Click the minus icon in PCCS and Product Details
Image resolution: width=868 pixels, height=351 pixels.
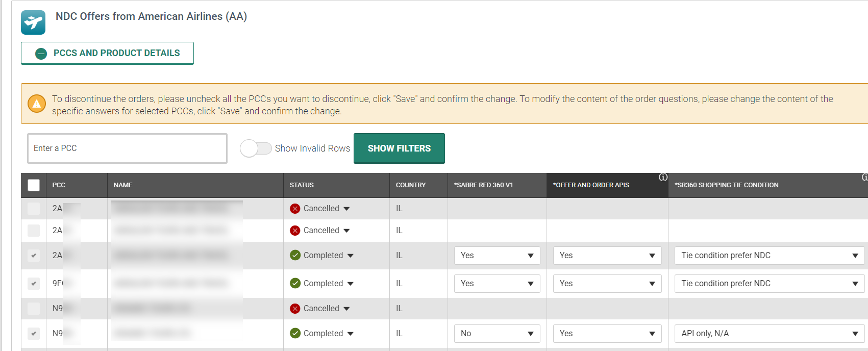tap(41, 54)
